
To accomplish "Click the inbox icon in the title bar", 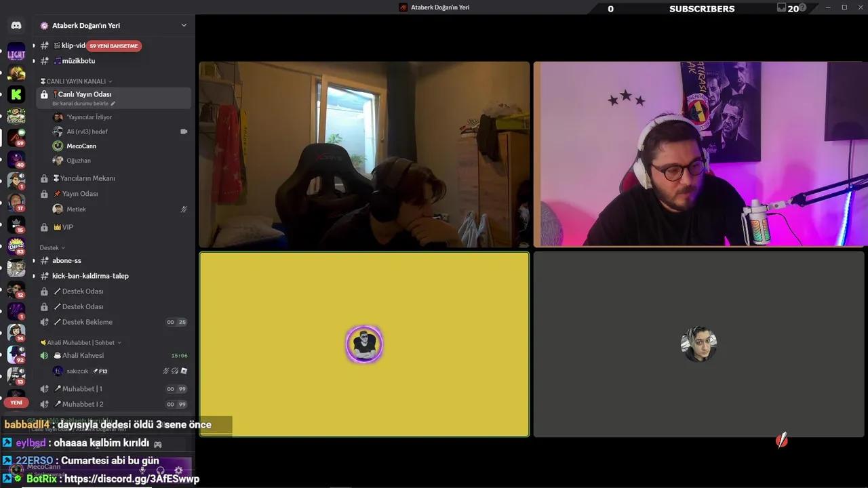I will (782, 8).
